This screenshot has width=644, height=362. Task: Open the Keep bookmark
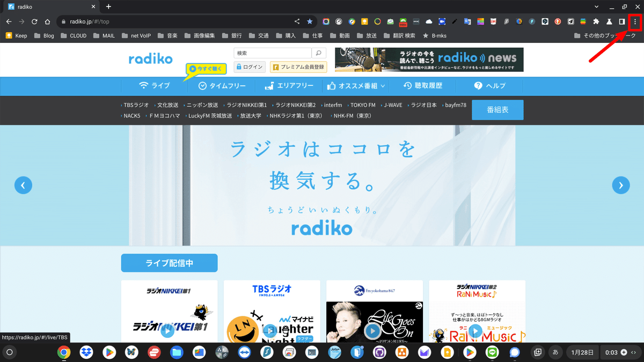(x=16, y=36)
